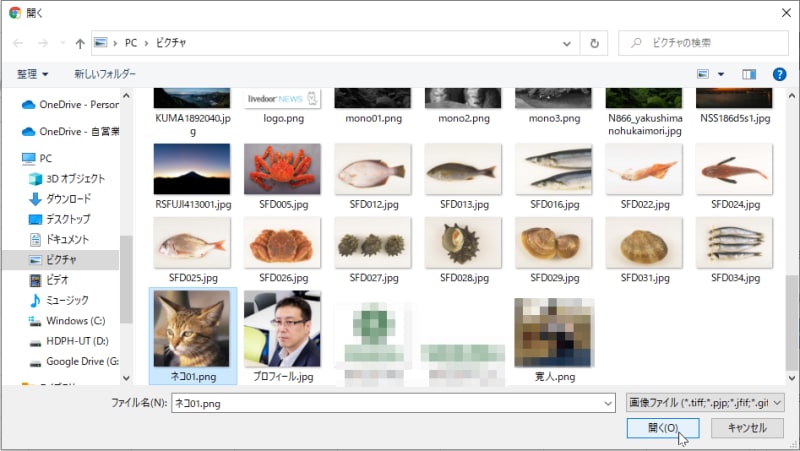This screenshot has width=800, height=451.
Task: Open recent locations dropdown arrow
Action: [62, 43]
